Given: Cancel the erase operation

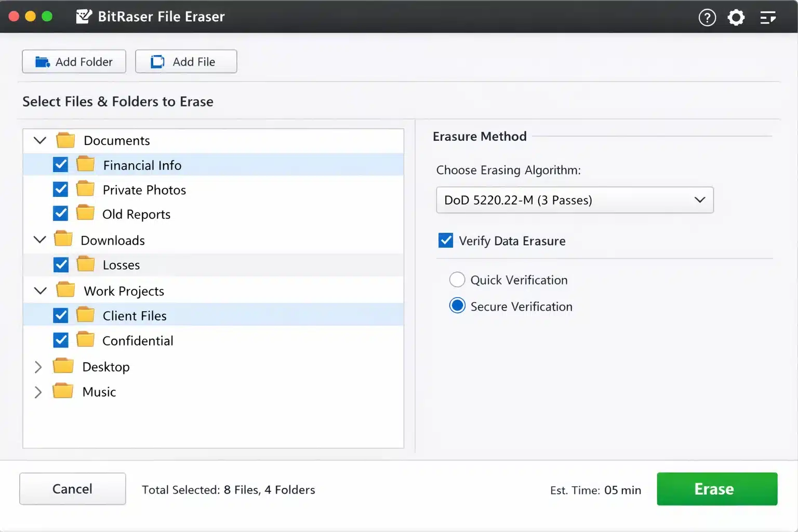Looking at the screenshot, I should coord(72,488).
